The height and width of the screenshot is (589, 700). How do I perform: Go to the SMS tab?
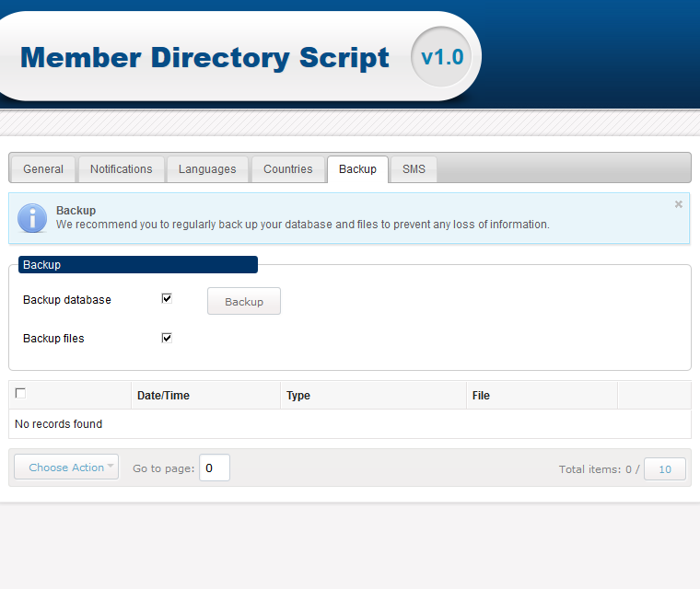414,169
